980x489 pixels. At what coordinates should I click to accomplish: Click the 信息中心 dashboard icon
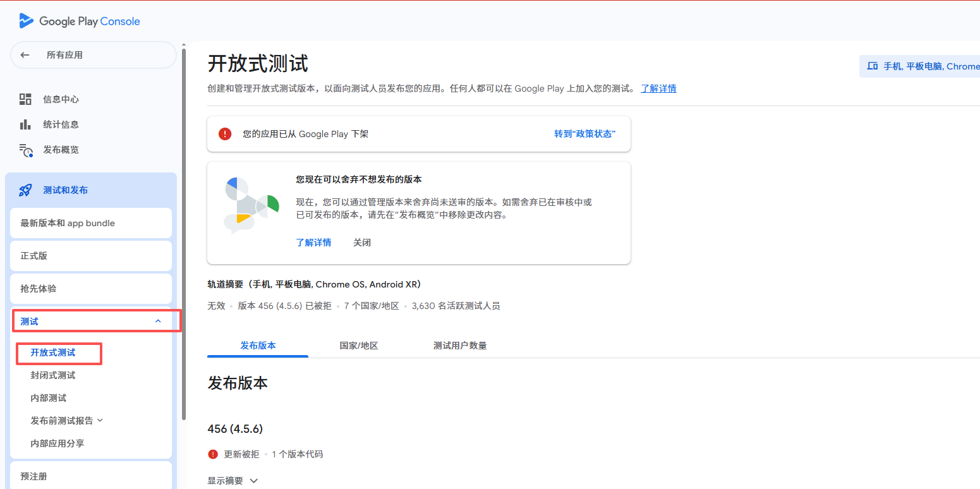pyautogui.click(x=25, y=99)
